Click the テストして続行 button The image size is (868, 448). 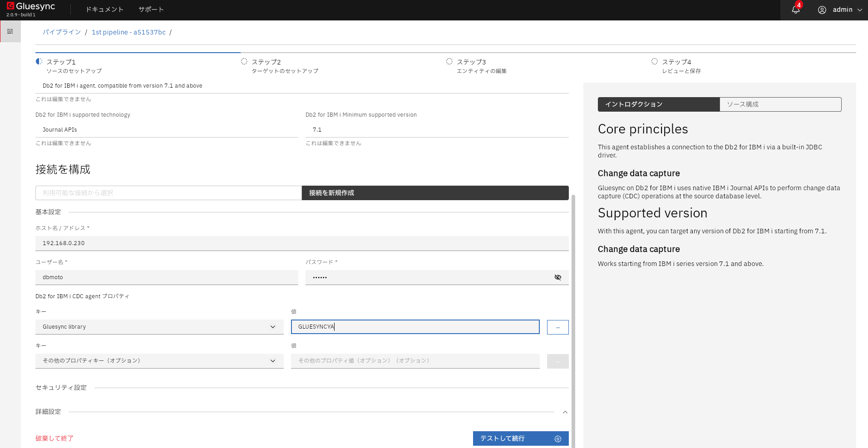pos(521,438)
